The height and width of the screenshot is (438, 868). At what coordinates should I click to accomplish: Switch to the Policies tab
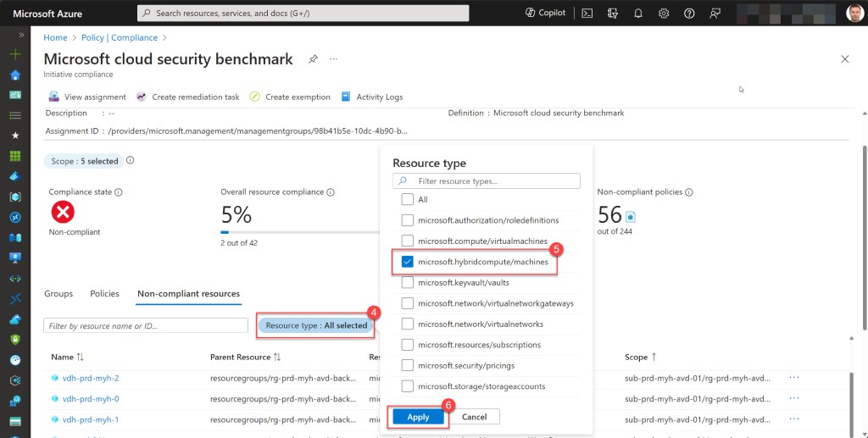104,294
